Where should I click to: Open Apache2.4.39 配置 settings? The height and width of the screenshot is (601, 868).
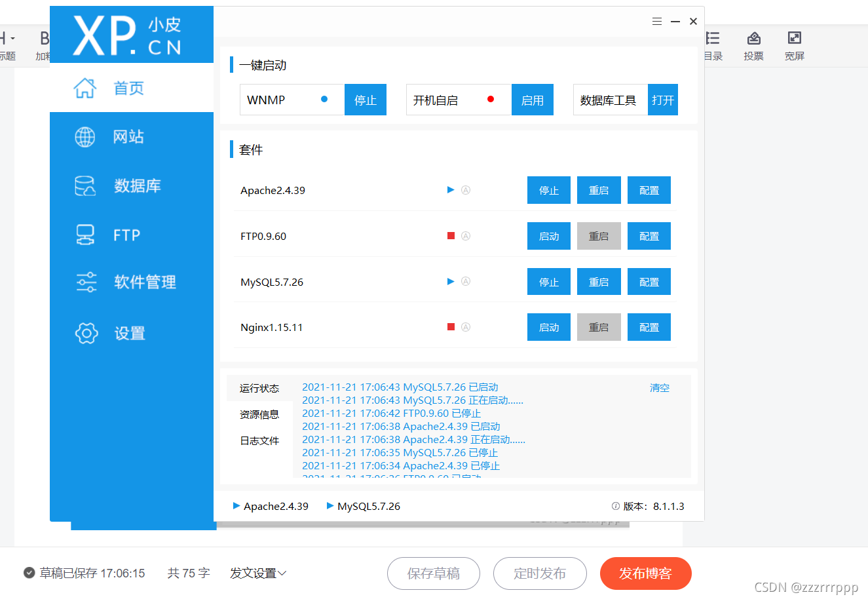649,190
